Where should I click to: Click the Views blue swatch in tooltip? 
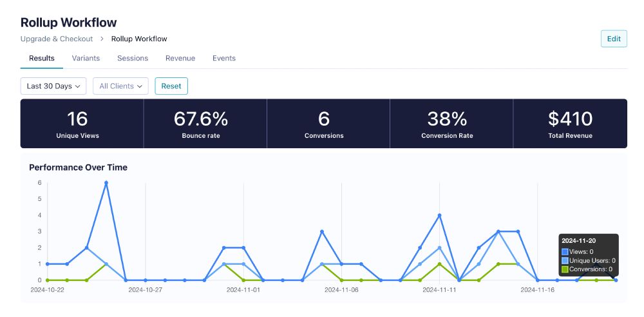(565, 252)
